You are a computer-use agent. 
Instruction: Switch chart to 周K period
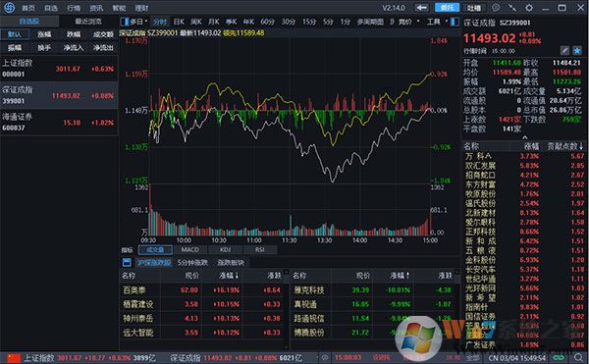[x=196, y=22]
